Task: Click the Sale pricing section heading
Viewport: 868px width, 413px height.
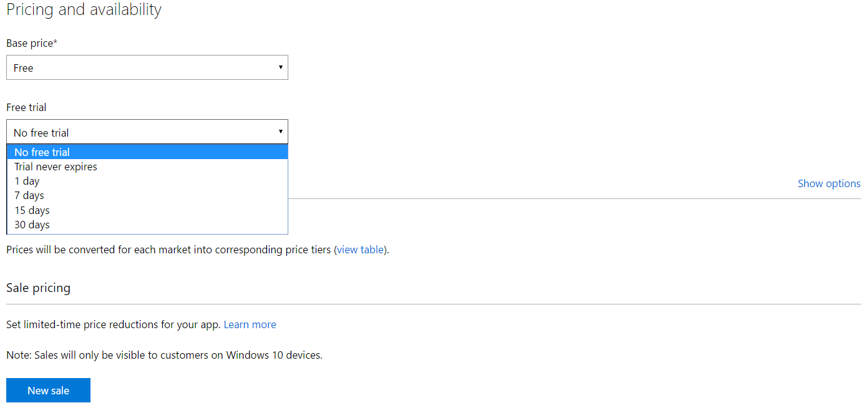Action: (39, 288)
